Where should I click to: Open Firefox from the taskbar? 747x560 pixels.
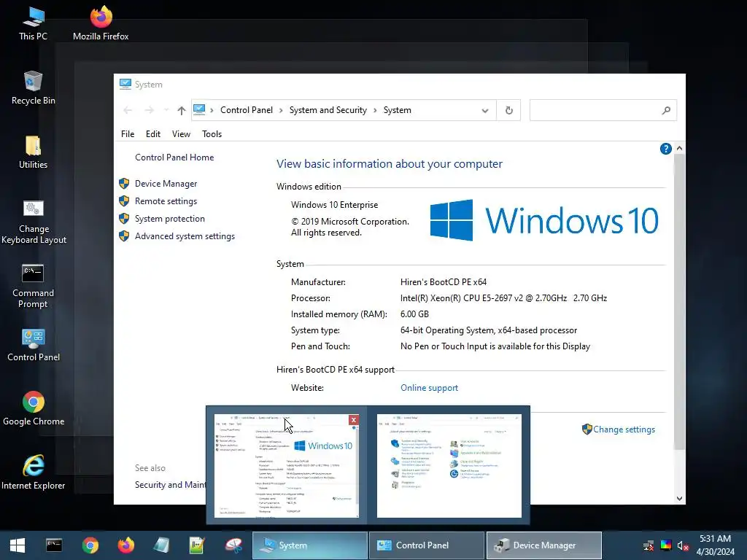(125, 545)
